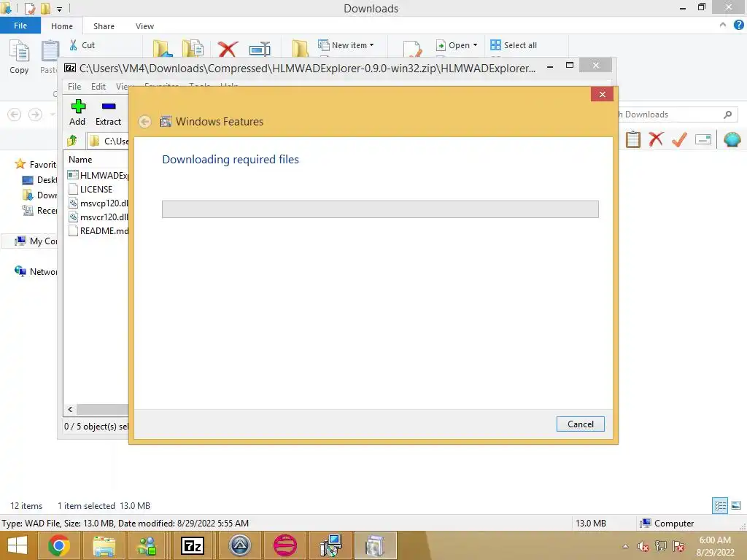Click the red X delete toolbar icon
This screenshot has height=560, width=747.
click(x=656, y=139)
